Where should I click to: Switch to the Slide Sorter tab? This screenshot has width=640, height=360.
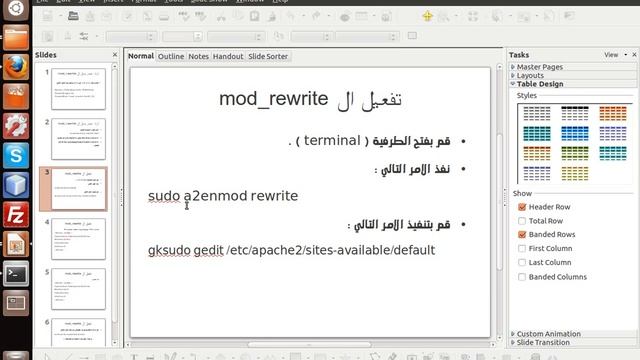pos(268,56)
